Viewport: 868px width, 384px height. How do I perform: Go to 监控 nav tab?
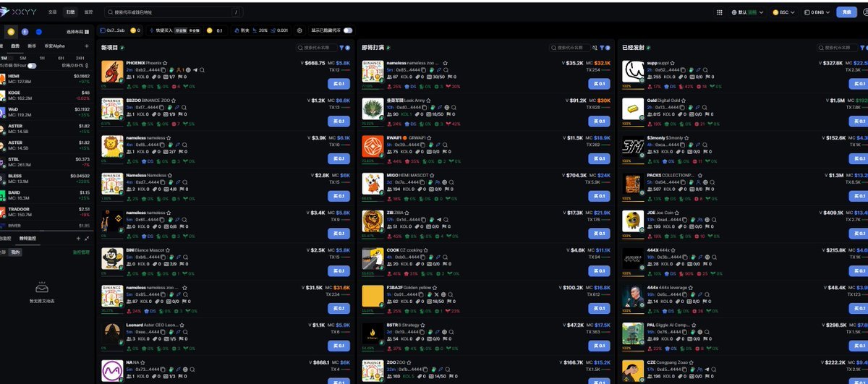[x=88, y=12]
